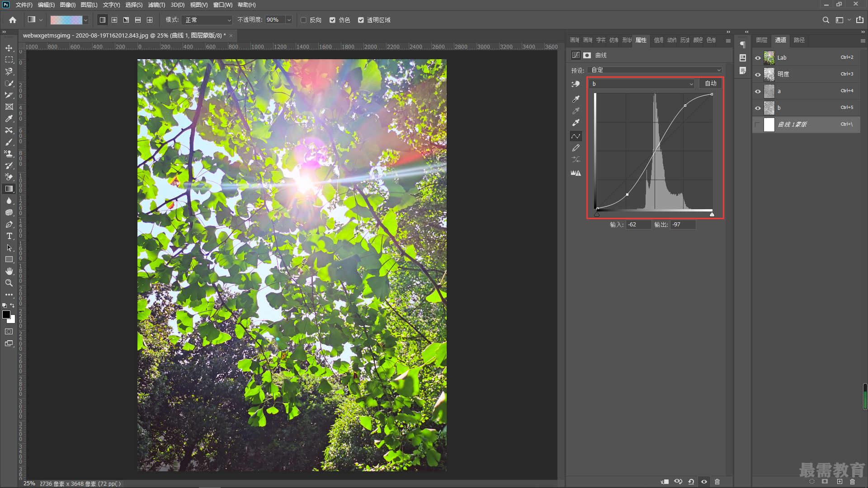Select the Path Selection tool
Viewport: 868px width, 488px height.
click(9, 248)
